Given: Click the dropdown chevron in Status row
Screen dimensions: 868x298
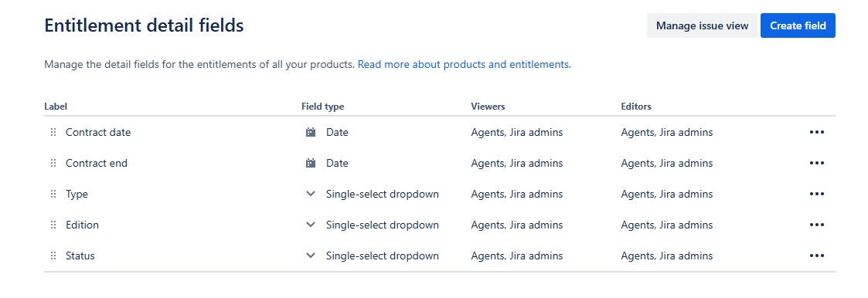Looking at the screenshot, I should (x=311, y=256).
